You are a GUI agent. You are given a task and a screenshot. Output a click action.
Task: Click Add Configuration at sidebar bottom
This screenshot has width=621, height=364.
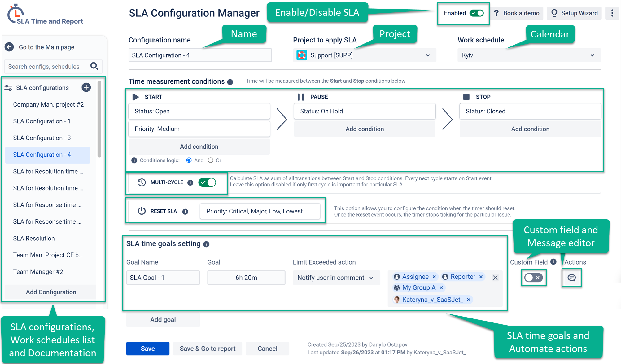tap(50, 292)
